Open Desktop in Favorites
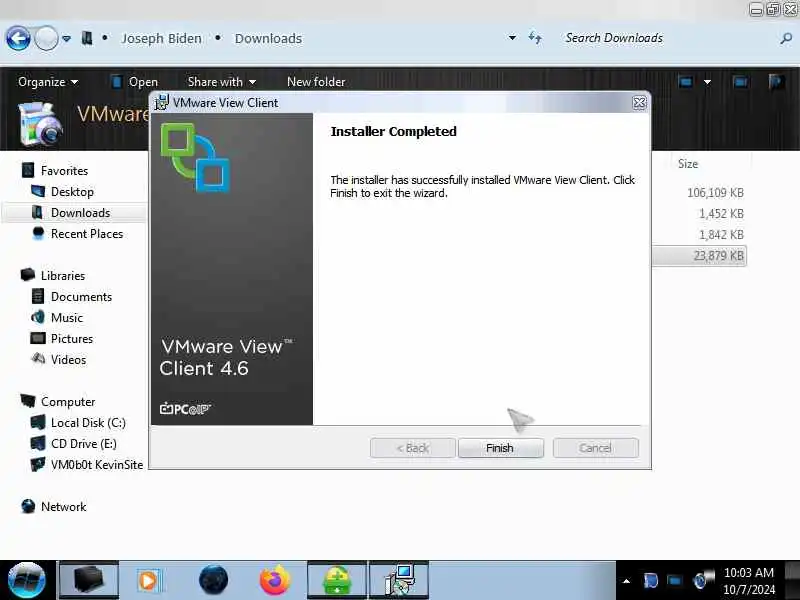 pyautogui.click(x=72, y=192)
